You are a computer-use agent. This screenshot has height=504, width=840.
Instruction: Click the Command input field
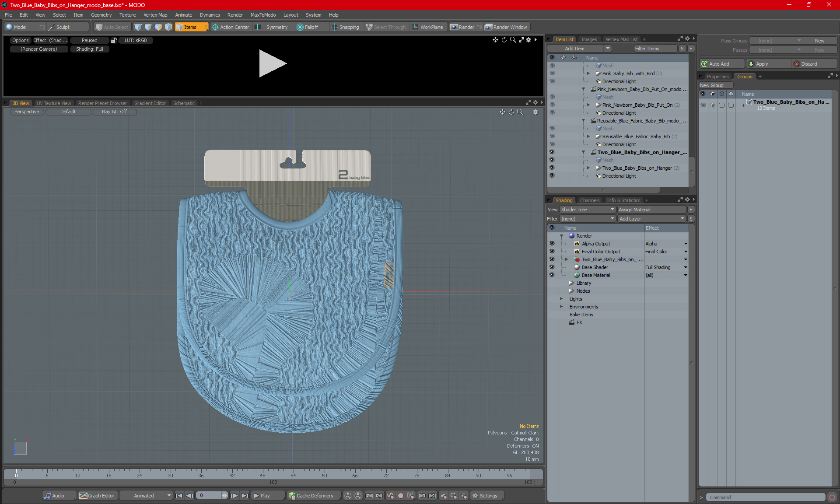766,497
